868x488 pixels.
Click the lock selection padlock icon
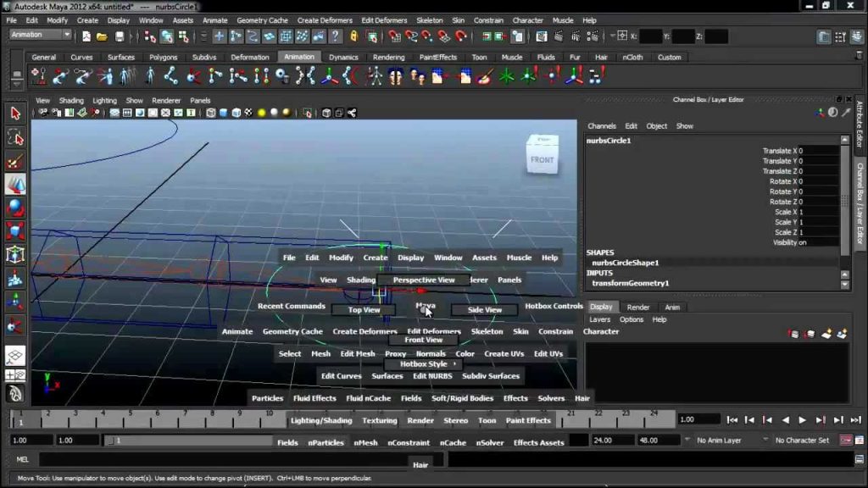coord(353,36)
